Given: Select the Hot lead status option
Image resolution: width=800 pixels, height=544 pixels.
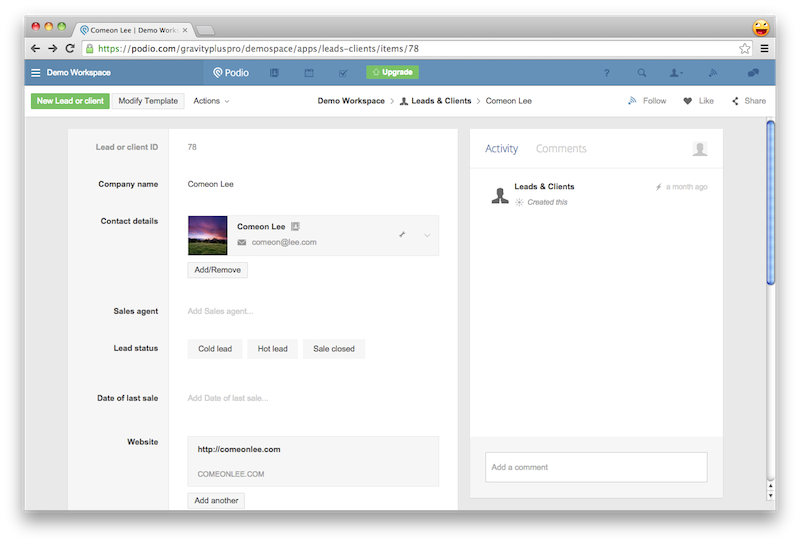Looking at the screenshot, I should pyautogui.click(x=272, y=349).
